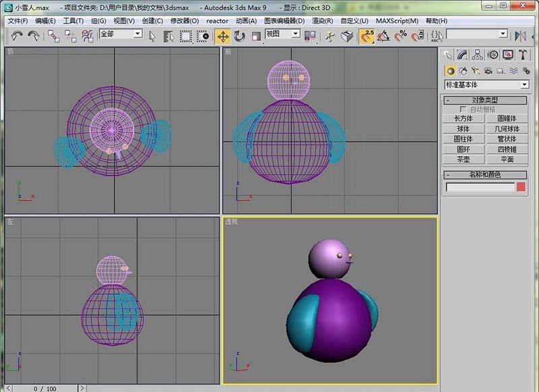
Task: Toggle the Angle Snap button
Action: click(383, 36)
